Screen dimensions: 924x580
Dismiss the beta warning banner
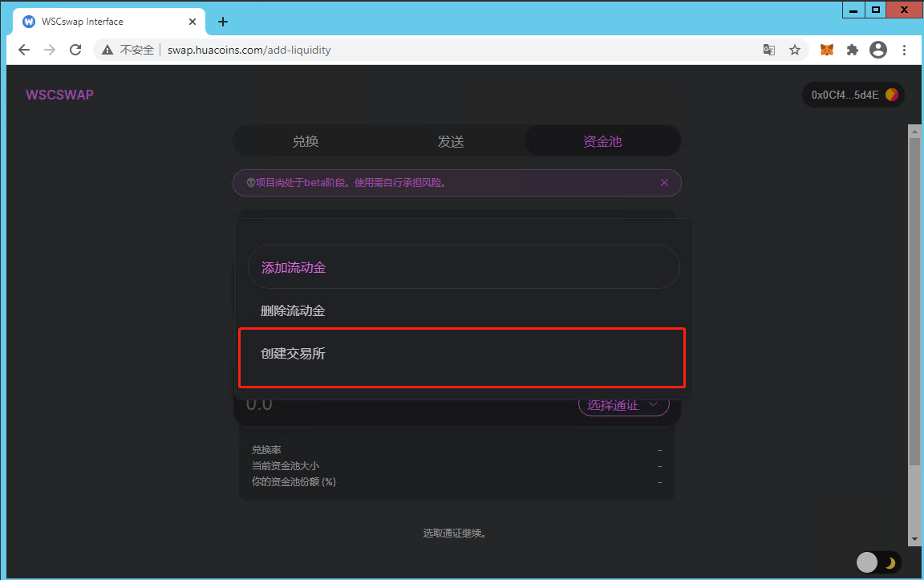664,183
